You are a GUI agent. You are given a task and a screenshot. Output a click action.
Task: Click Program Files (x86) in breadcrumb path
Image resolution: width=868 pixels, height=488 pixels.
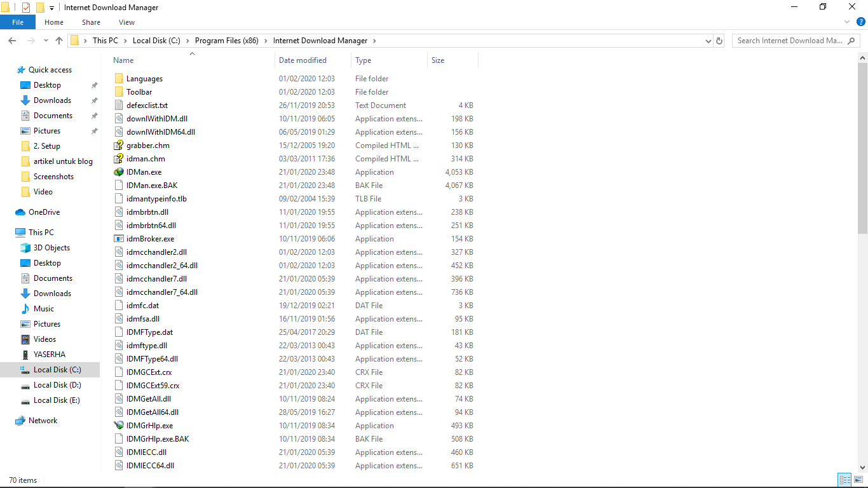pos(227,41)
